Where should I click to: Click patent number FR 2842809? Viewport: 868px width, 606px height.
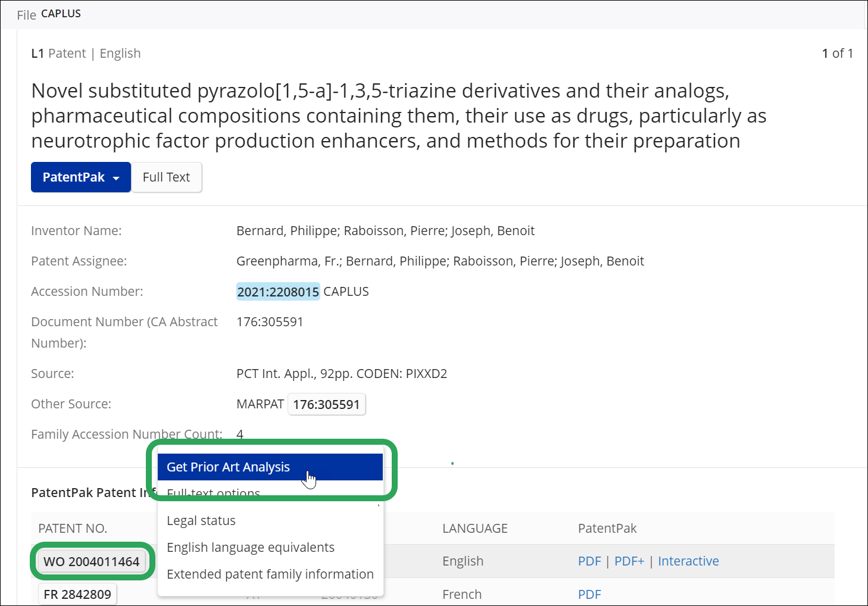pos(77,594)
